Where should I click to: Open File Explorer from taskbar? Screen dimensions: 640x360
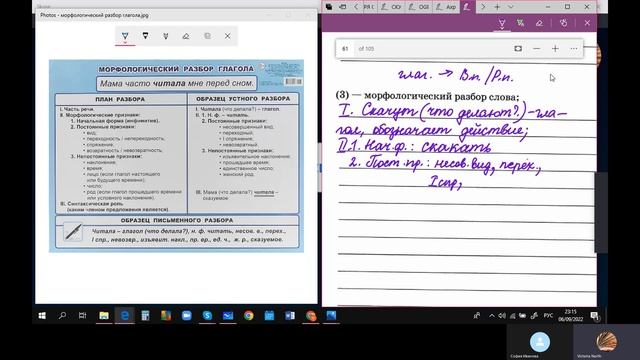pos(104,316)
